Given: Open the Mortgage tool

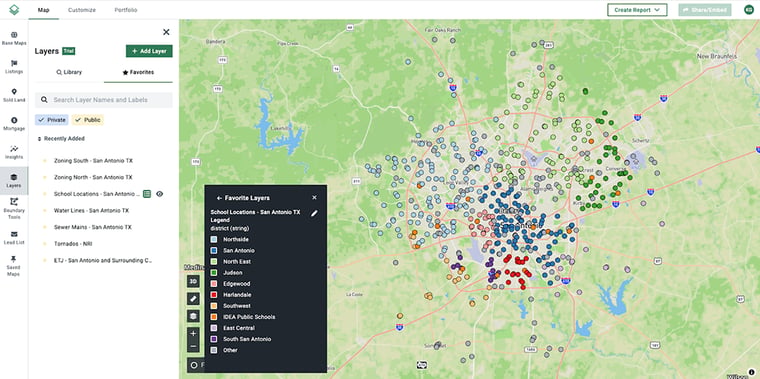Looking at the screenshot, I should [14, 124].
